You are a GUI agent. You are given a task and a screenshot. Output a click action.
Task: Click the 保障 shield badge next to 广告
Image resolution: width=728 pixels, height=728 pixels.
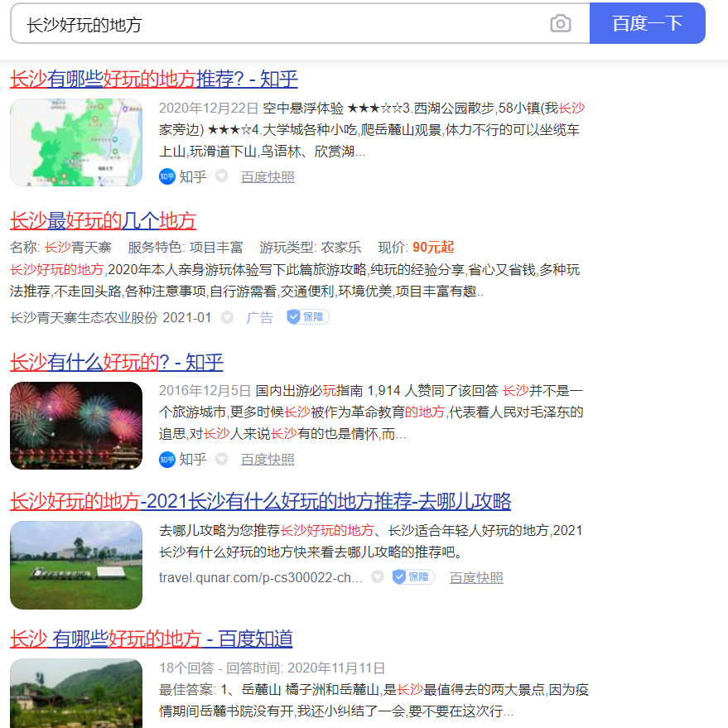click(308, 317)
